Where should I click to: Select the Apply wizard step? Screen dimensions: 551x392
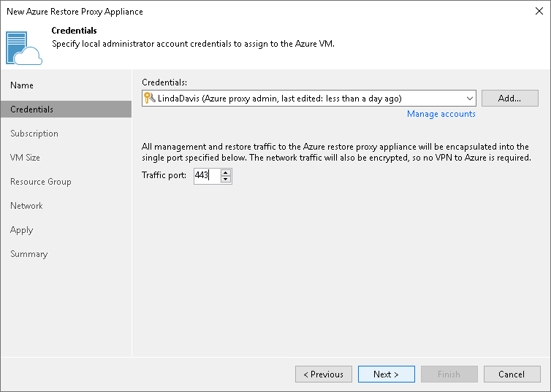21,230
